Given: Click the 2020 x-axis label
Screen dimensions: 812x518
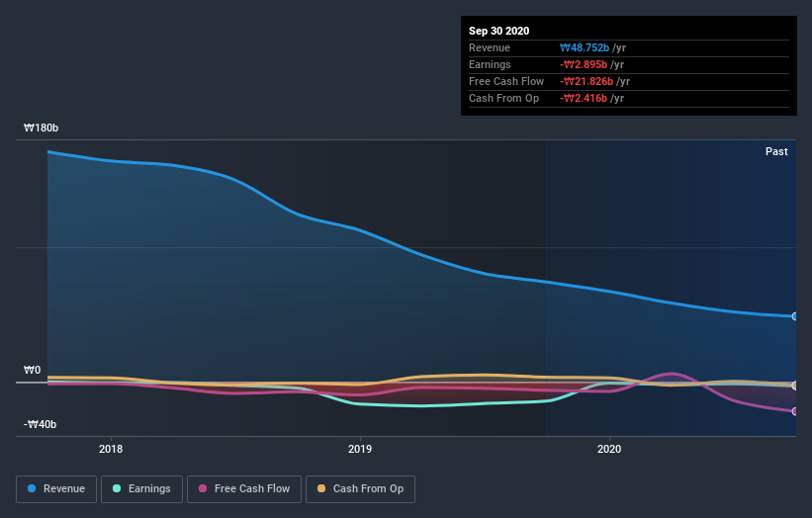Looking at the screenshot, I should click(x=609, y=449).
